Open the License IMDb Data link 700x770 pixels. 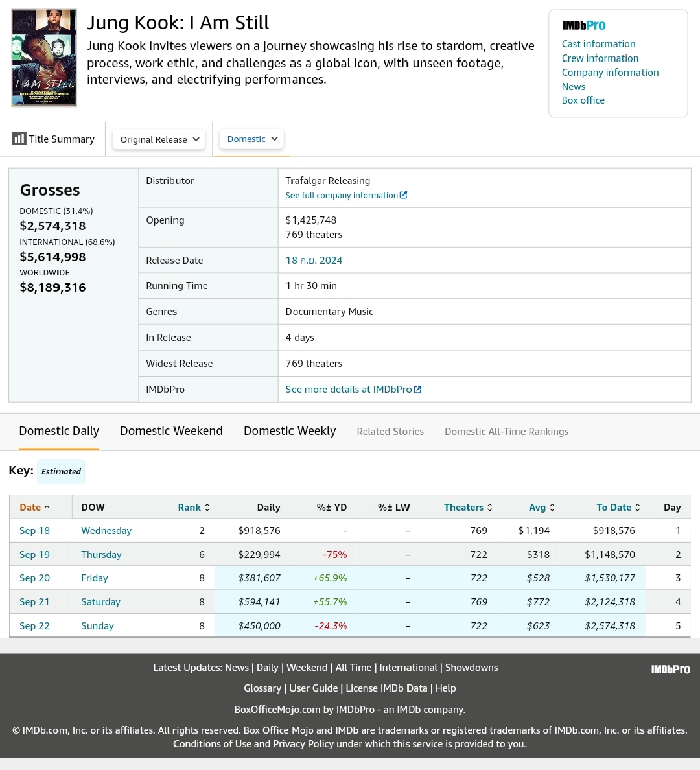point(386,688)
